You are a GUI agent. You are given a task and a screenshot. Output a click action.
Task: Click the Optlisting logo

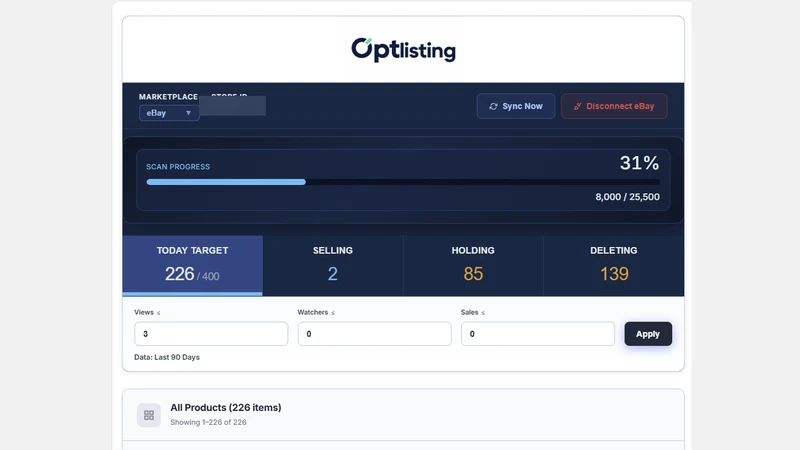(403, 50)
